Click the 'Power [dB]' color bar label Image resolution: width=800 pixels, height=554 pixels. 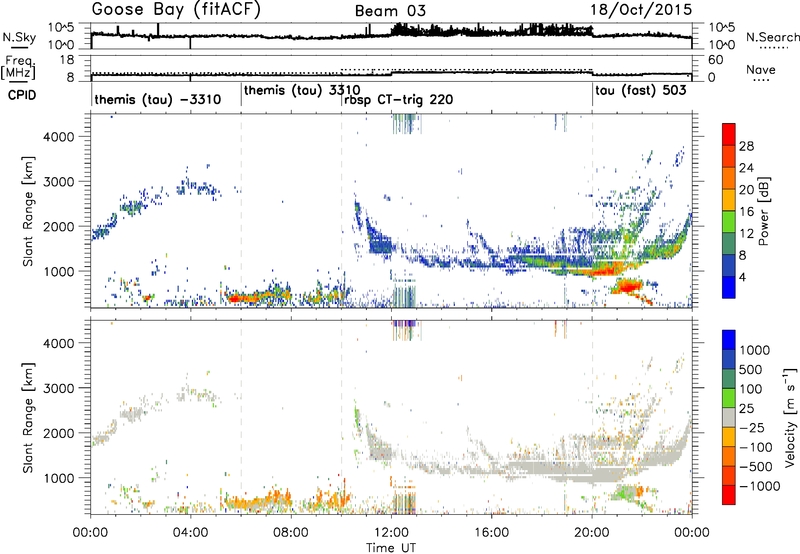coord(763,211)
